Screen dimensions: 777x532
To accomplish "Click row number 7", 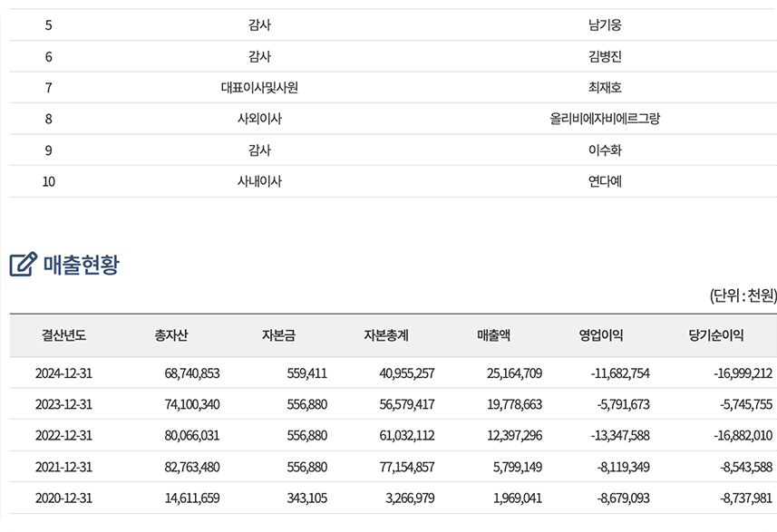I will 49,88.
